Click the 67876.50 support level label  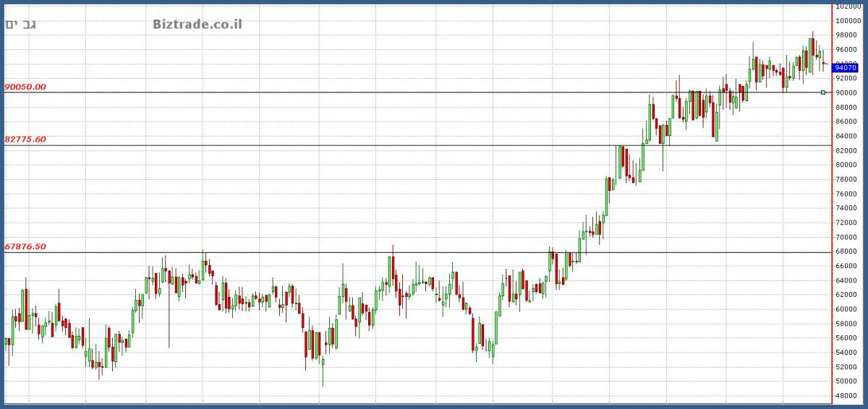pos(25,246)
